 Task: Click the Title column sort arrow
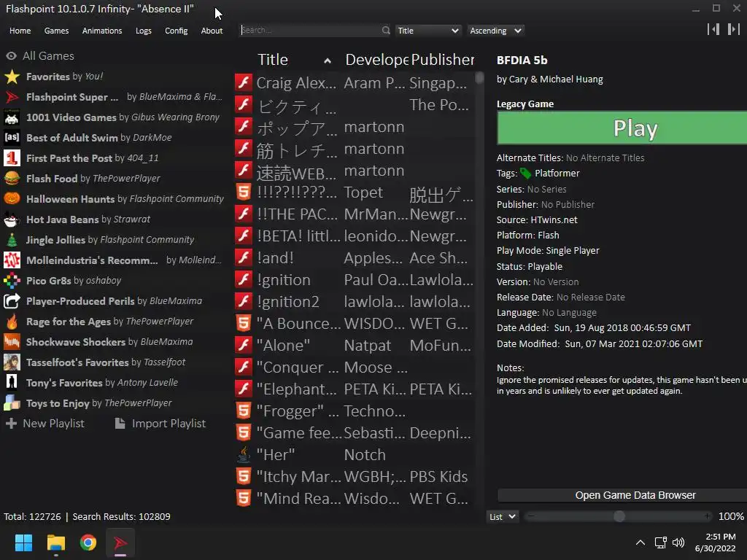pyautogui.click(x=328, y=61)
